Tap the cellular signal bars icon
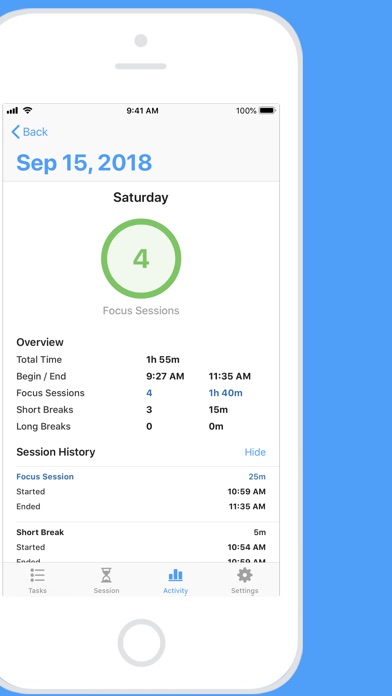 [12, 110]
